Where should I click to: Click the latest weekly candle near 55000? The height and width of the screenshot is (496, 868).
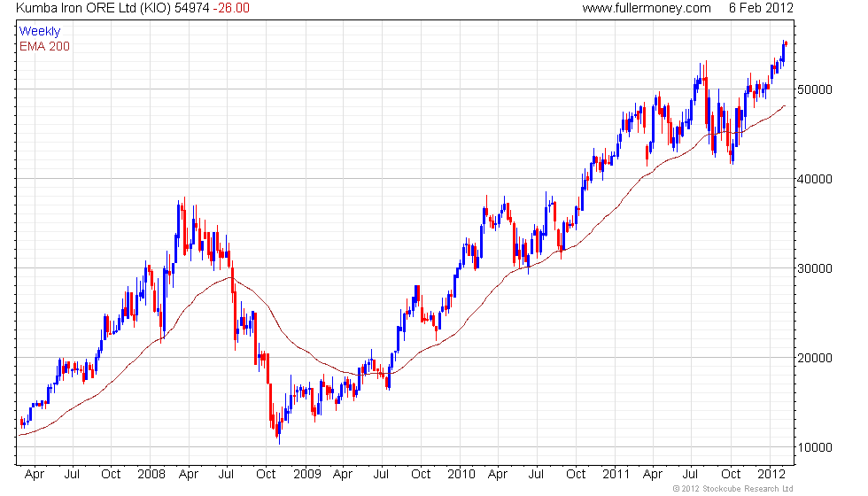coord(787,43)
